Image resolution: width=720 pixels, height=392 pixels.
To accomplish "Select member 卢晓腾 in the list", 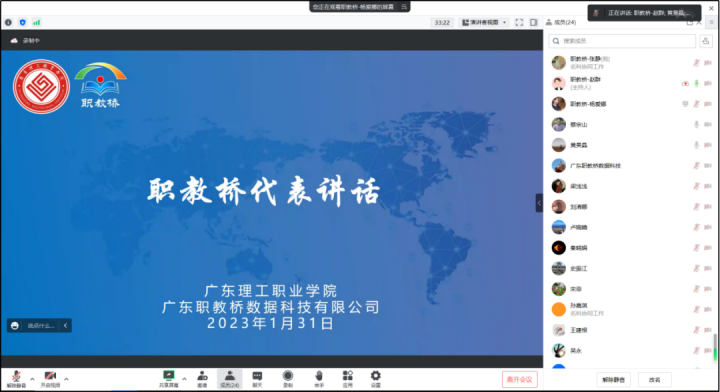I will pos(631,227).
